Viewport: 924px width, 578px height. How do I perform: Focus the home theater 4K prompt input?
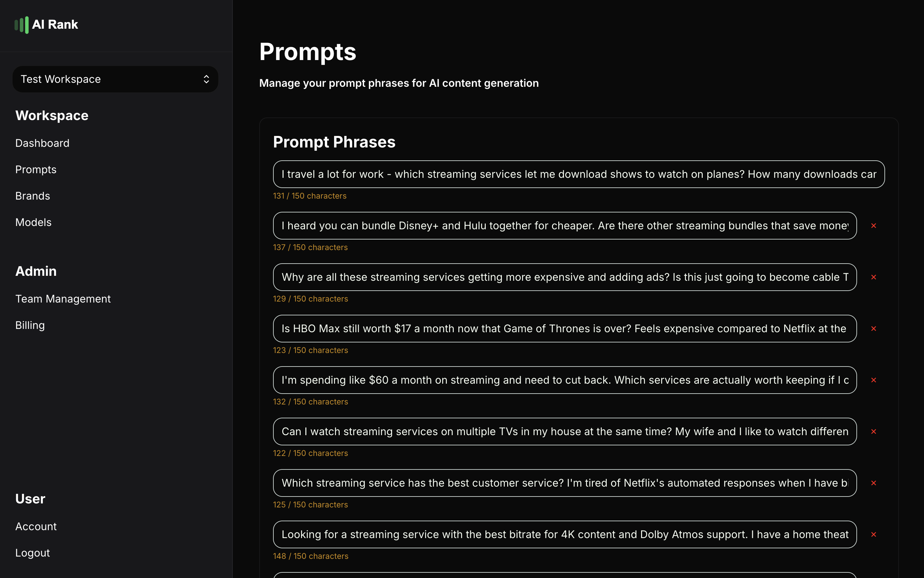[565, 534]
